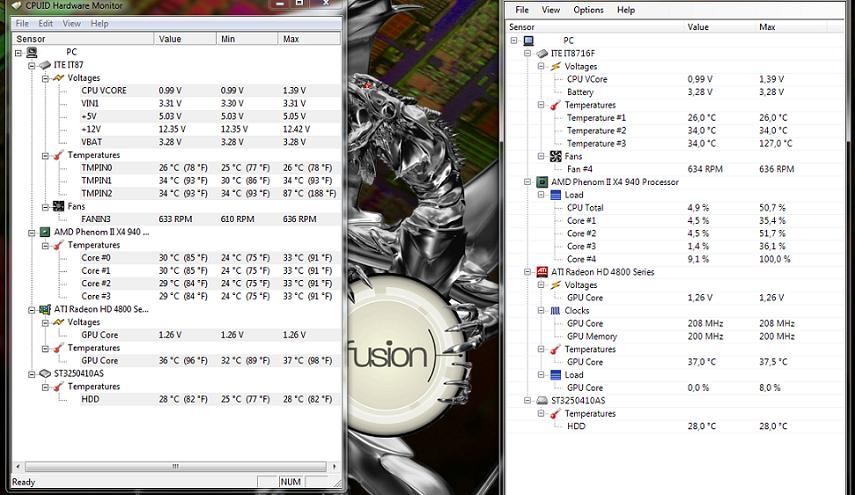Click Temperatures icon under AMD Phenom, left window
This screenshot has width=855, height=495.
(x=58, y=245)
